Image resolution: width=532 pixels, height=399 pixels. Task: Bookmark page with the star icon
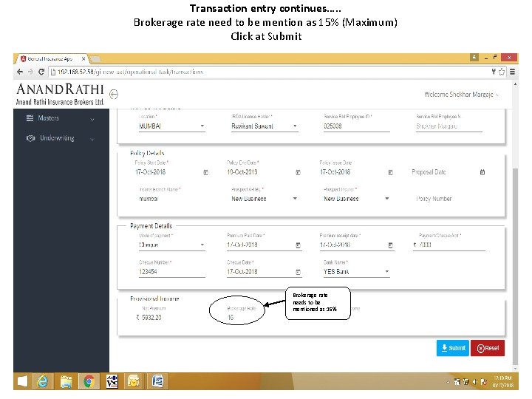502,72
